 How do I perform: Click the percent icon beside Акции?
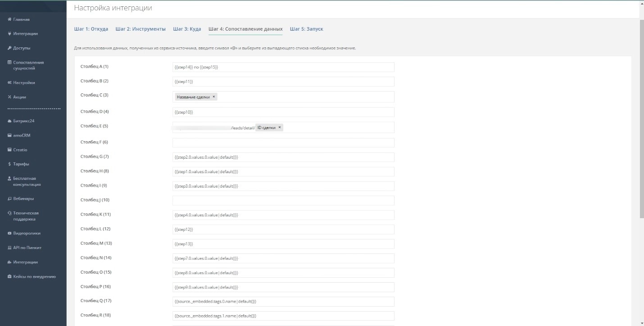[x=9, y=97]
